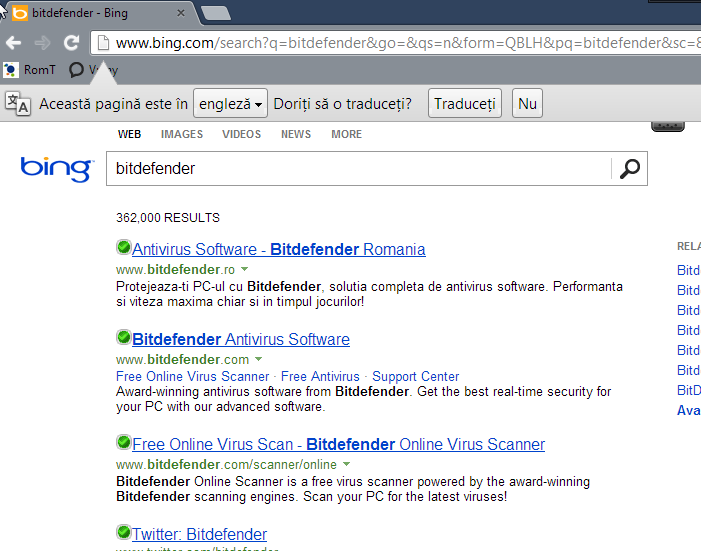The width and height of the screenshot is (701, 551).
Task: Open the MORE menu
Action: pyautogui.click(x=346, y=134)
